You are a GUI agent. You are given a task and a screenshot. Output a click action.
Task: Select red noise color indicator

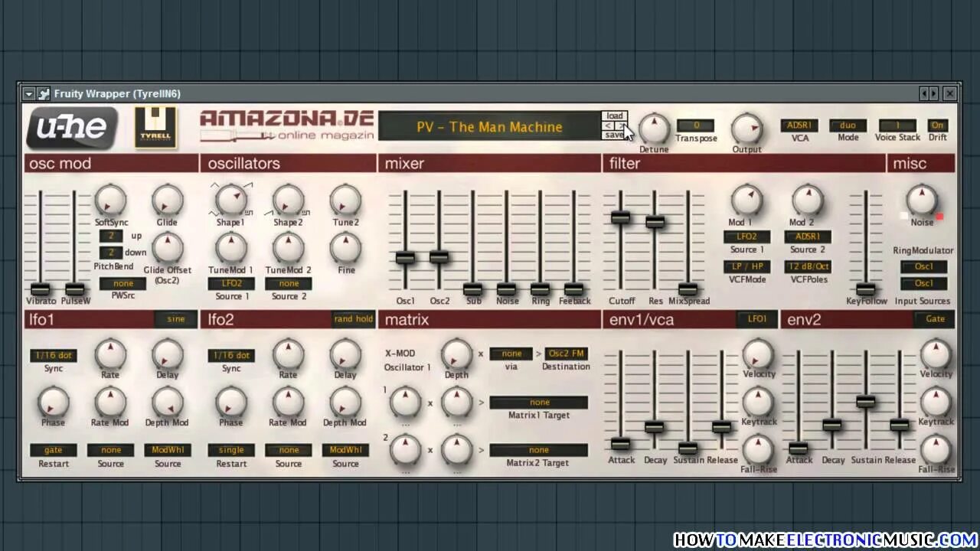point(939,217)
